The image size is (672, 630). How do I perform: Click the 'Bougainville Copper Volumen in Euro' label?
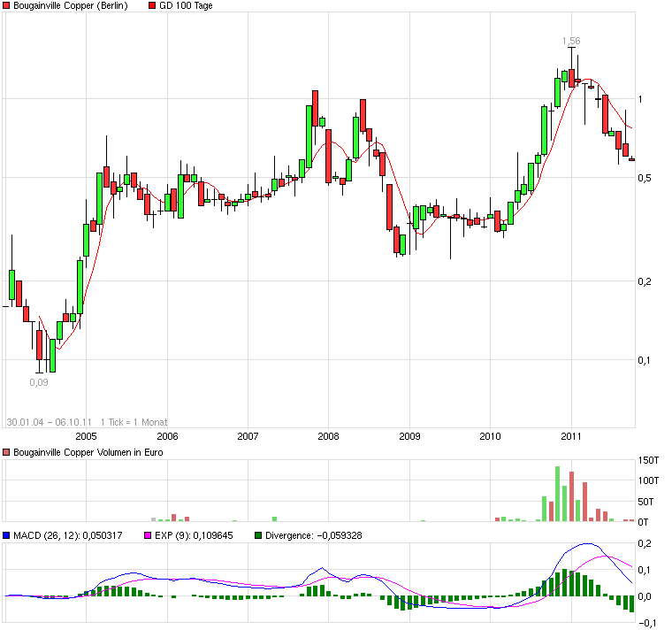[x=88, y=452]
